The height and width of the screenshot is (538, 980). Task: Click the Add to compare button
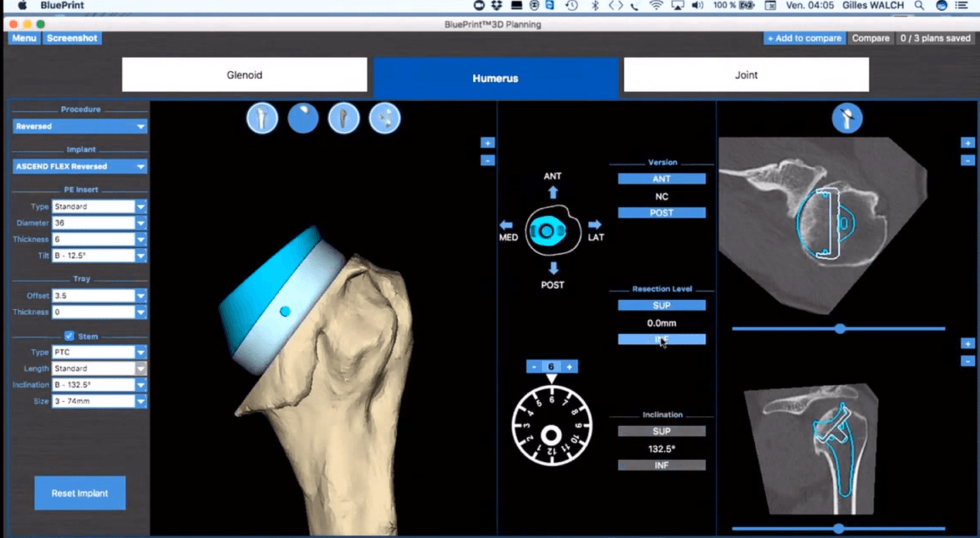pyautogui.click(x=804, y=38)
